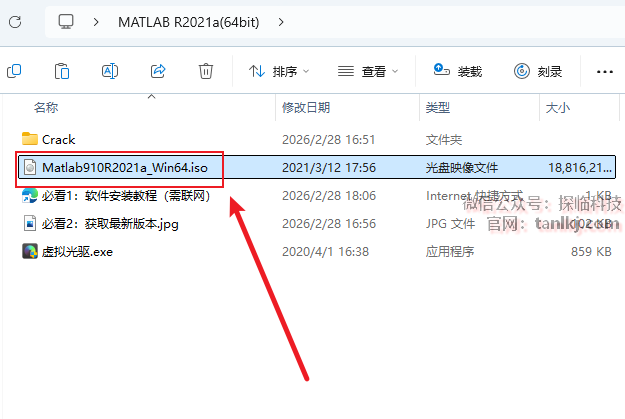
Task: Click date 2026/2/28 16:56 of 必看2
Action: (329, 224)
